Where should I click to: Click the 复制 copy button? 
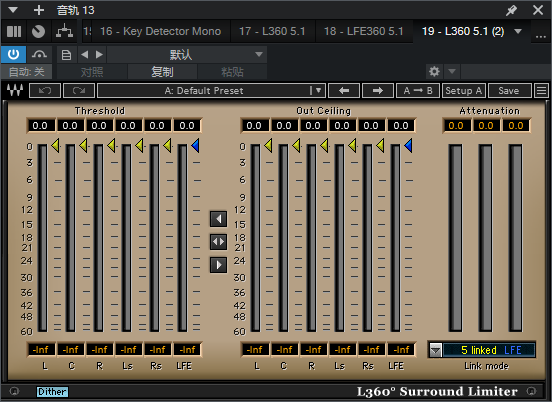point(162,72)
